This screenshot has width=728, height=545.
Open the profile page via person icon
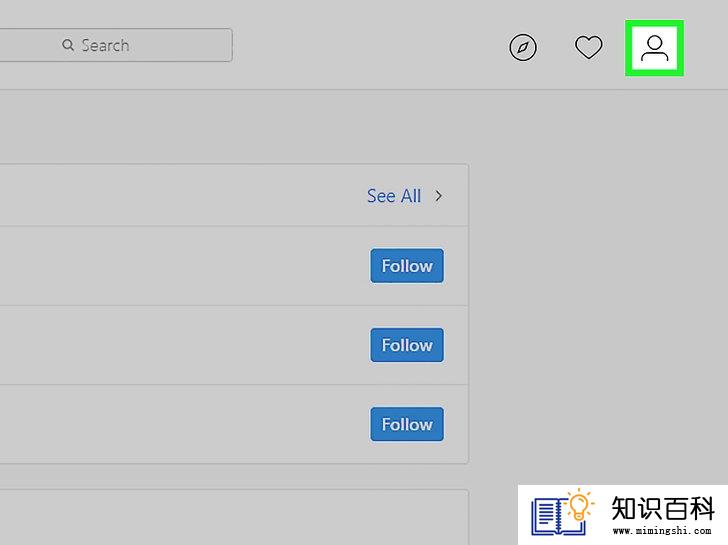point(654,48)
